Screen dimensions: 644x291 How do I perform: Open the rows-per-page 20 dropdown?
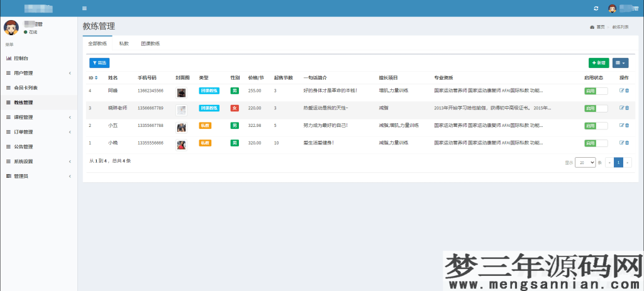(x=586, y=163)
